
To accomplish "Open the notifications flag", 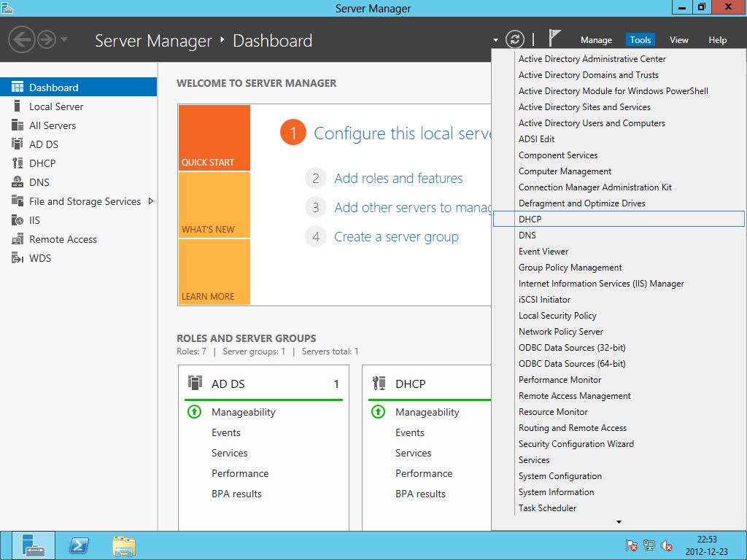I will click(554, 38).
